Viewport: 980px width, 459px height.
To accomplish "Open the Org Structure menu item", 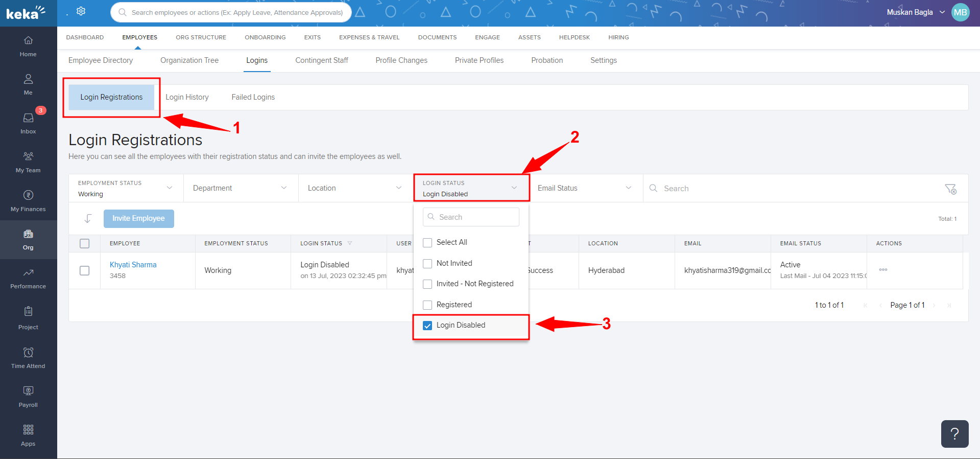I will coord(201,37).
